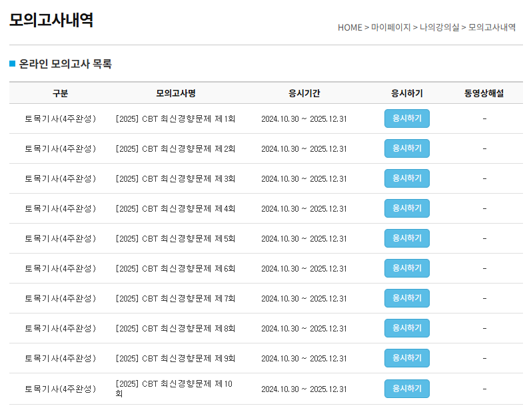Take the 제4회 exam with 응시하기

(x=406, y=208)
